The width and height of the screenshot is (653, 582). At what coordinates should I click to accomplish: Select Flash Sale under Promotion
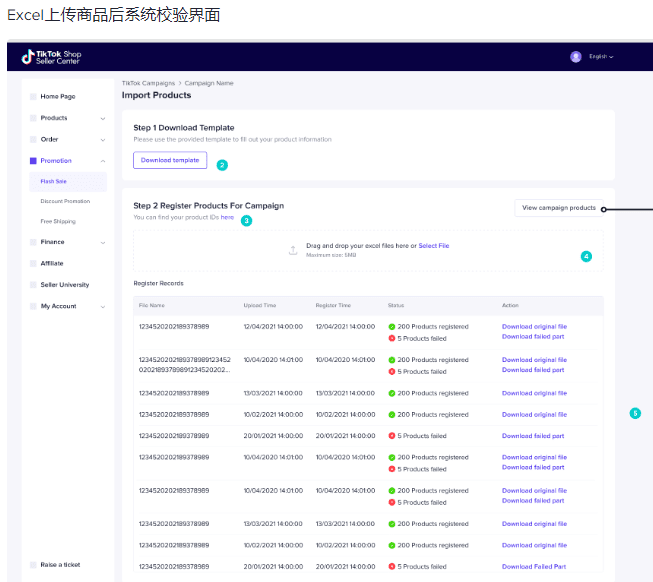pos(68,182)
